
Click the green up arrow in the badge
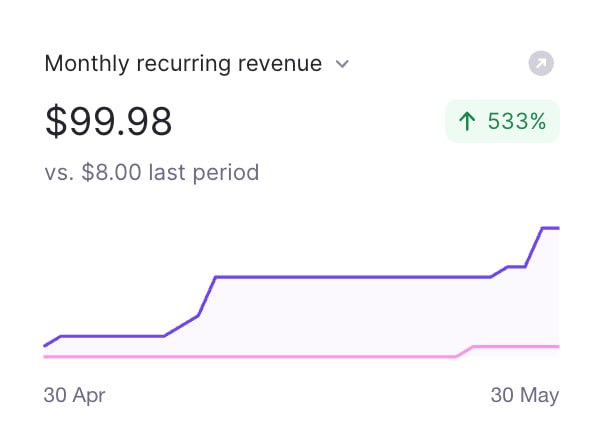[x=467, y=121]
